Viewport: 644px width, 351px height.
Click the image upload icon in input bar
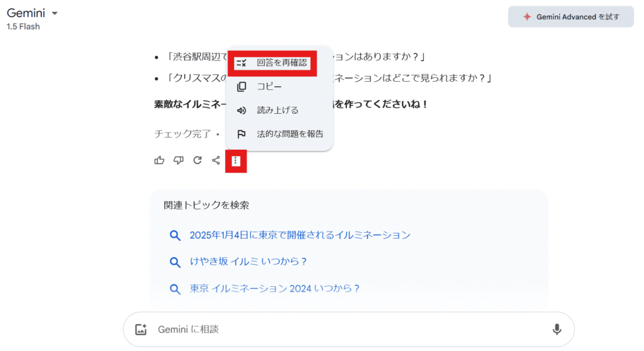[141, 329]
